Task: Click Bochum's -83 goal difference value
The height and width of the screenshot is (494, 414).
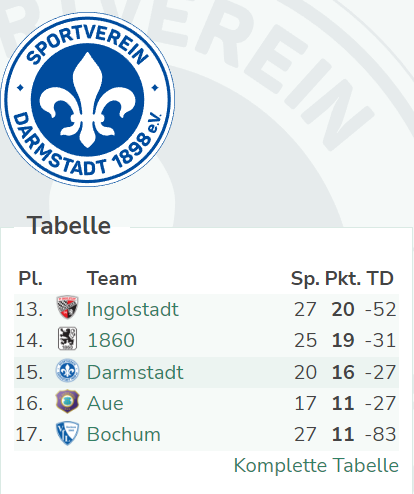Action: (x=380, y=434)
